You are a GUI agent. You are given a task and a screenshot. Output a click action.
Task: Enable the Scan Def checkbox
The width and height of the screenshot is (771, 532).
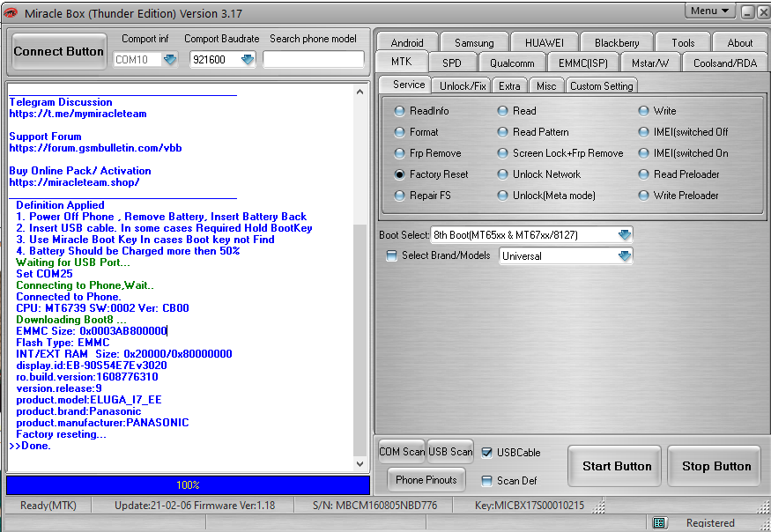tap(486, 481)
